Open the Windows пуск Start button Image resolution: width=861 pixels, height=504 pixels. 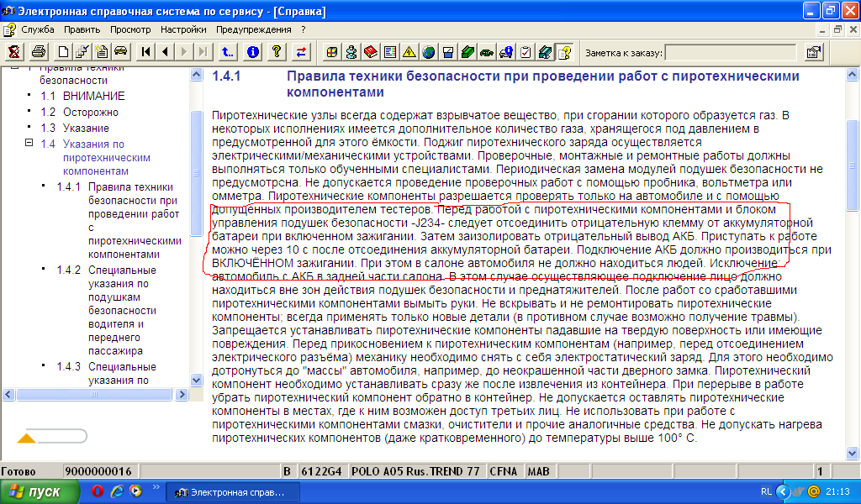(40, 492)
